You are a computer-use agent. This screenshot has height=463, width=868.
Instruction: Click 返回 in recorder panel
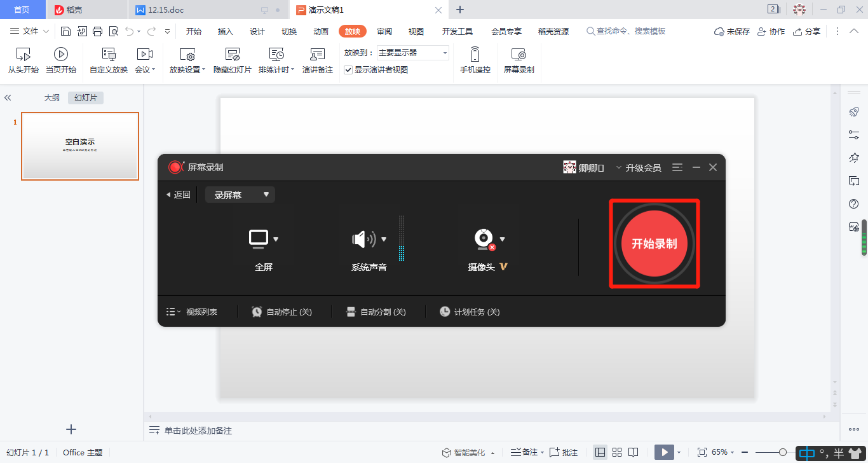pos(178,195)
